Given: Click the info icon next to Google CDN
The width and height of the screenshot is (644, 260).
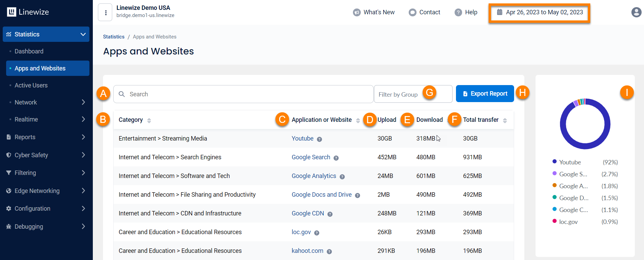Looking at the screenshot, I should click(330, 214).
